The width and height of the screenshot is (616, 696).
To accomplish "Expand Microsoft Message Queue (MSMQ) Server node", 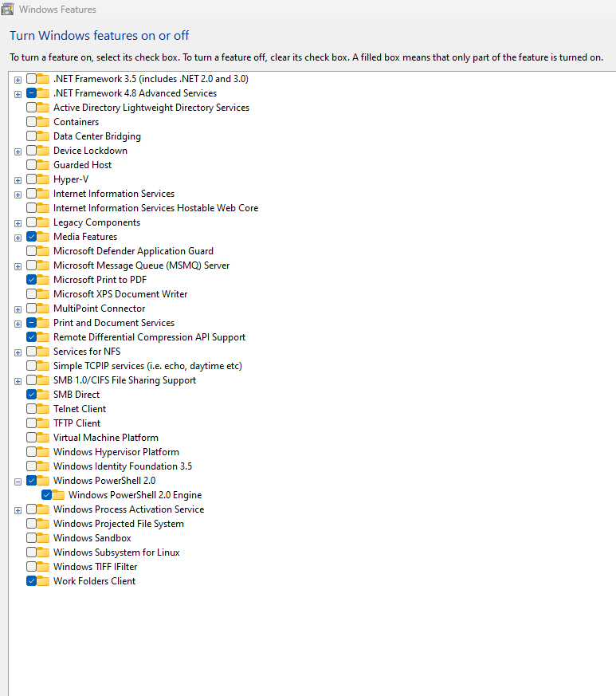I will [x=18, y=266].
